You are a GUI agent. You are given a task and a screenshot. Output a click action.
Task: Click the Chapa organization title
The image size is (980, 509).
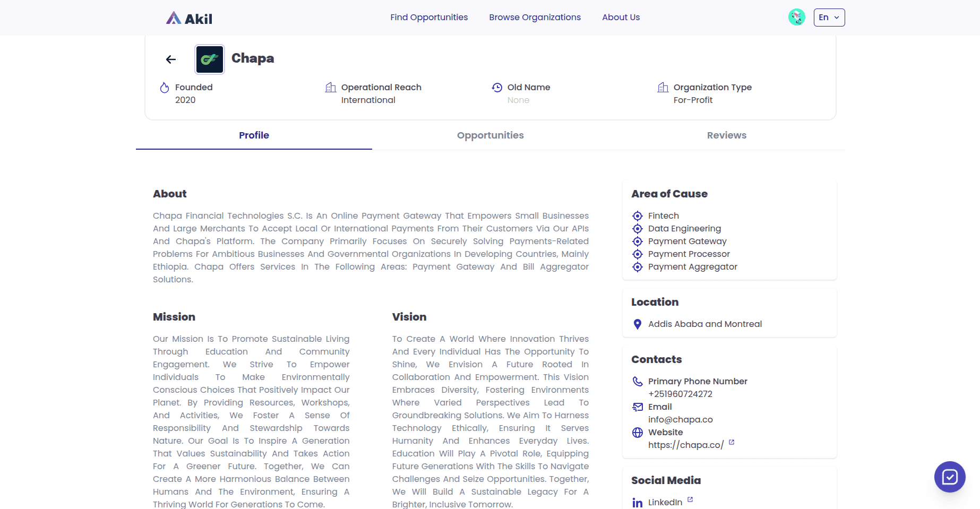point(253,58)
